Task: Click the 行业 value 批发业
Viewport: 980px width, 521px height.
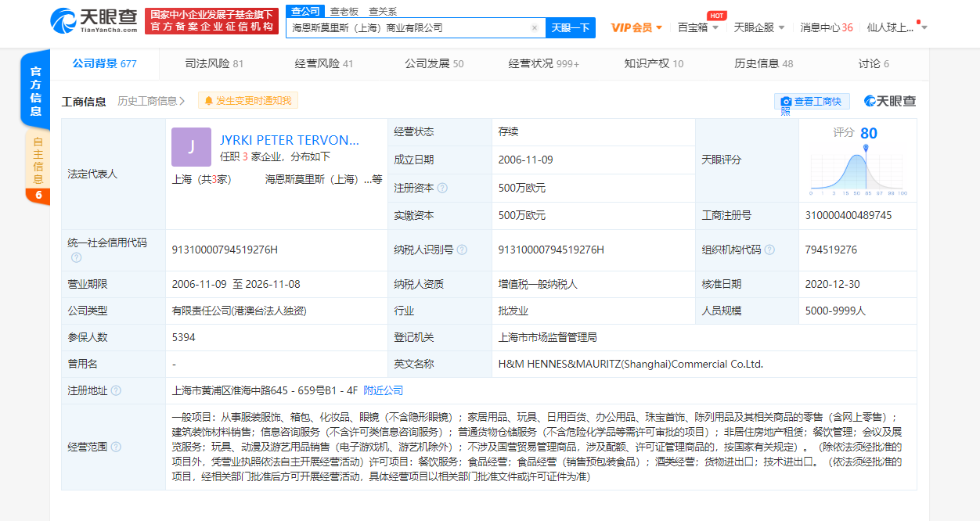Action: pos(513,311)
